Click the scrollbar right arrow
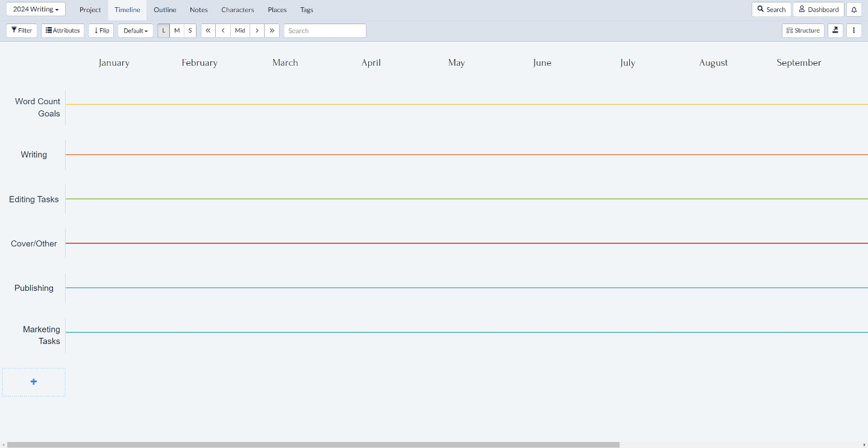The width and height of the screenshot is (868, 448). (864, 445)
